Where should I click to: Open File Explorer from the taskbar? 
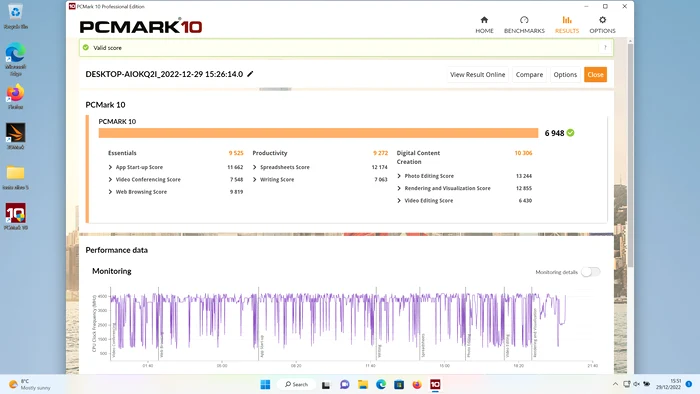362,384
